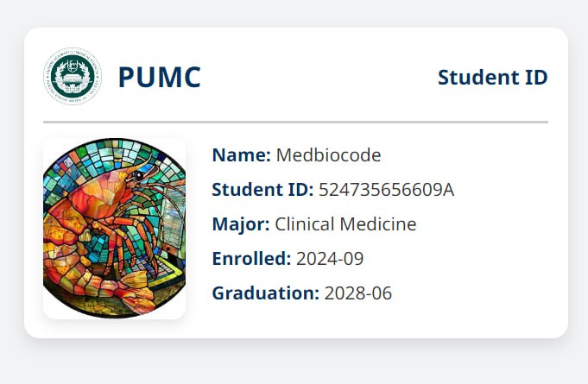
Task: Open the stained-glass lobster profile photo
Action: [114, 229]
